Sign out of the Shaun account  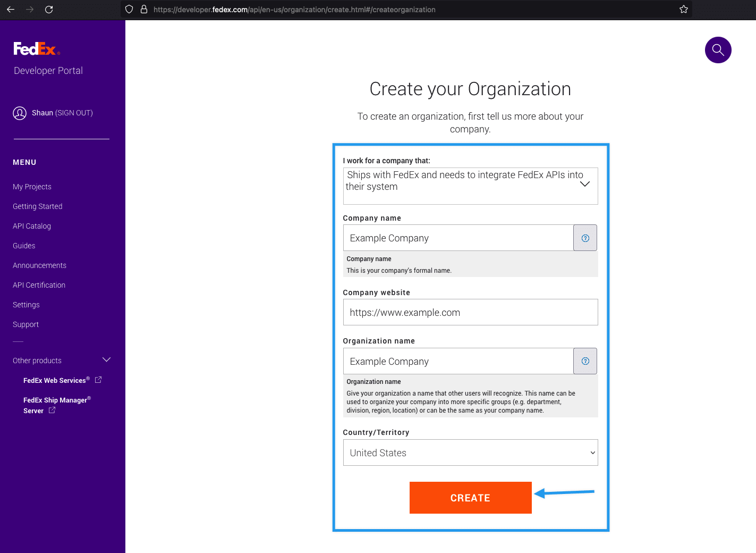coord(74,113)
